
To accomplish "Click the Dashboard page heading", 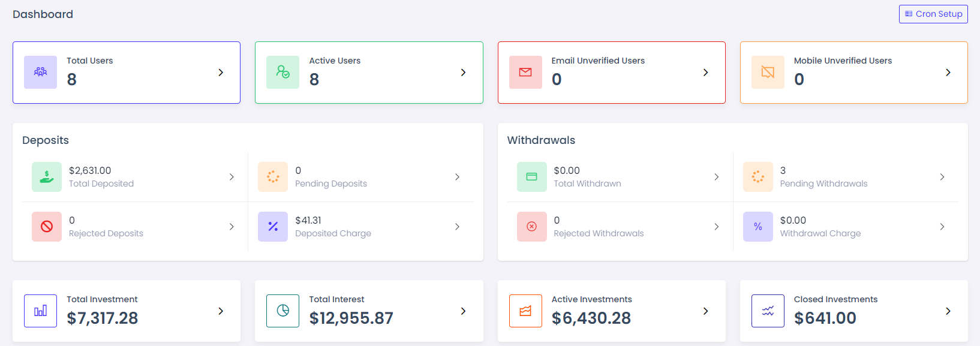I will tap(43, 14).
